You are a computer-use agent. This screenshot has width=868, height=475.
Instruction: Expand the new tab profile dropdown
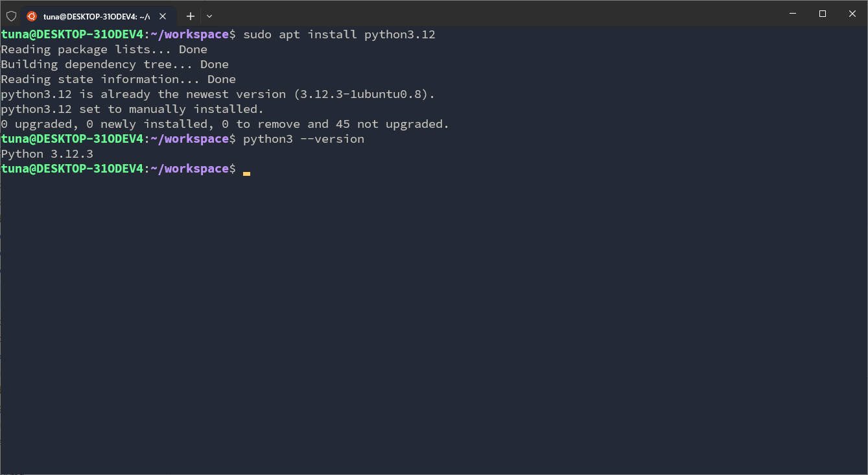pos(209,16)
